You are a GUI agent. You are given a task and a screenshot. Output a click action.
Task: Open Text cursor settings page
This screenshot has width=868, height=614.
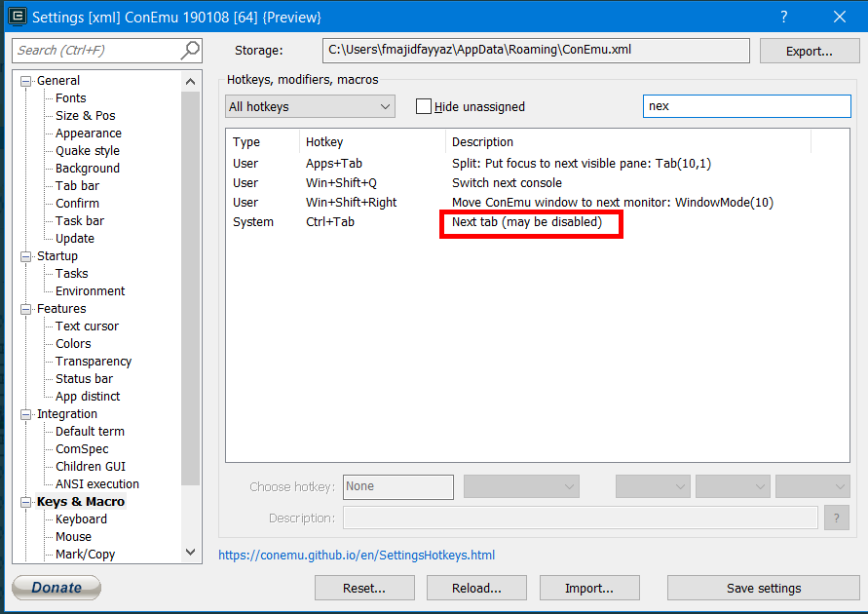[x=87, y=326]
